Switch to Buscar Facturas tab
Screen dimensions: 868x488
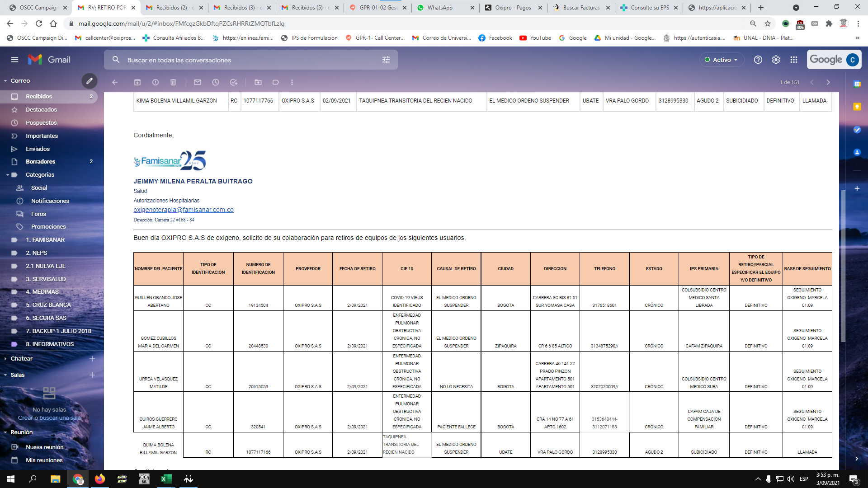(x=581, y=8)
